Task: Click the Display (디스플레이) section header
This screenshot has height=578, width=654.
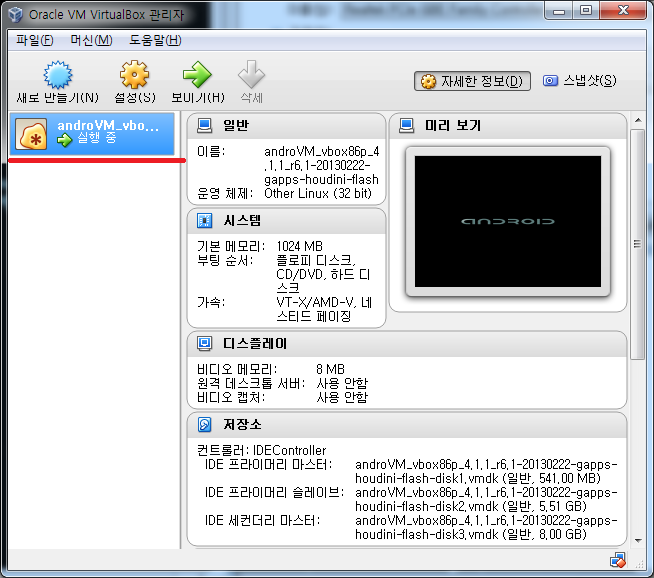Action: point(407,344)
